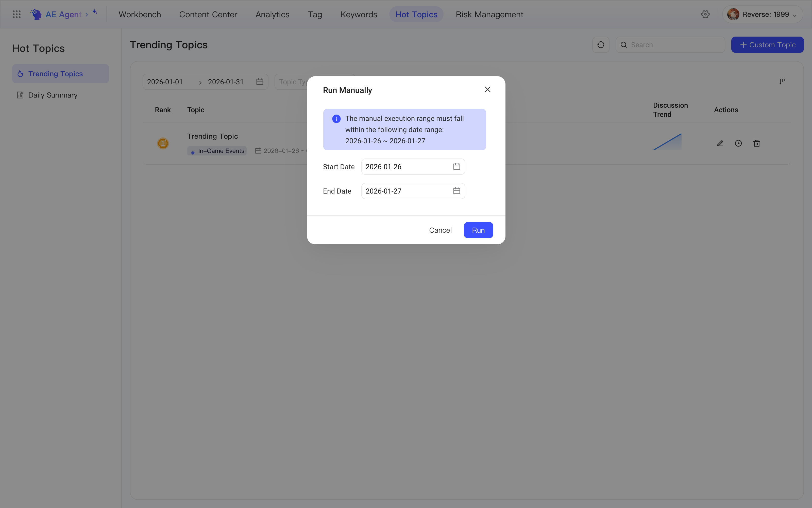
Task: Click the Start Date input field
Action: coord(413,166)
